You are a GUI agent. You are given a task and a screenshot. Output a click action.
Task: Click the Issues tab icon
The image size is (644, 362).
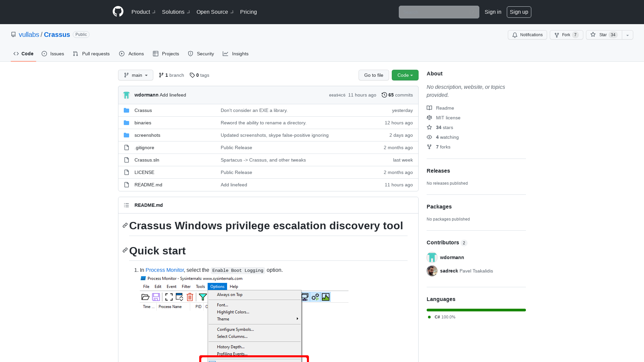point(44,54)
